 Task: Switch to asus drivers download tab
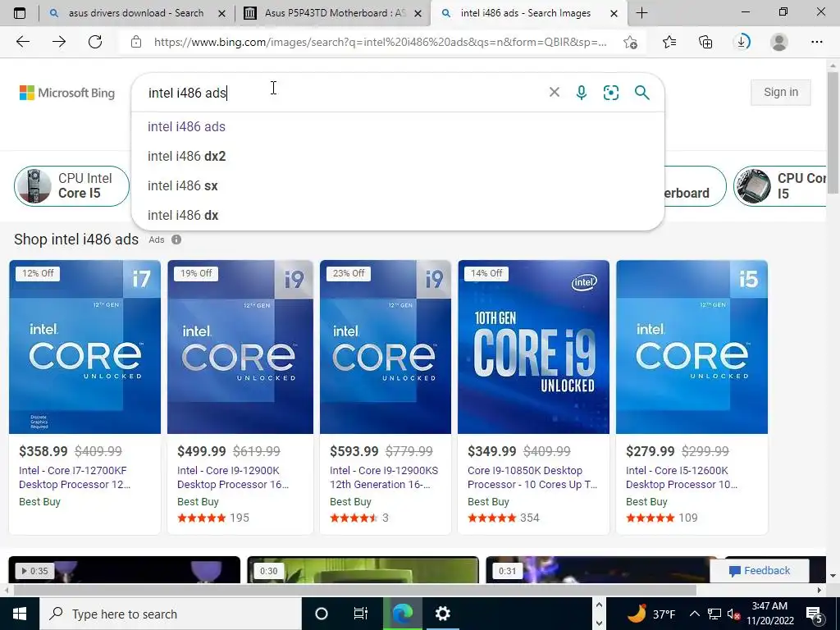[135, 13]
